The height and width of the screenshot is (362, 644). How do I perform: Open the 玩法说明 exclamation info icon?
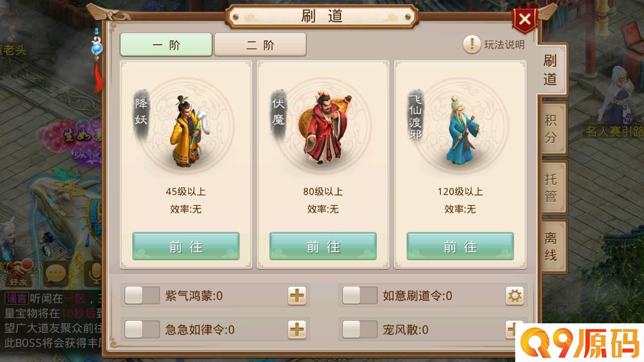pyautogui.click(x=471, y=45)
